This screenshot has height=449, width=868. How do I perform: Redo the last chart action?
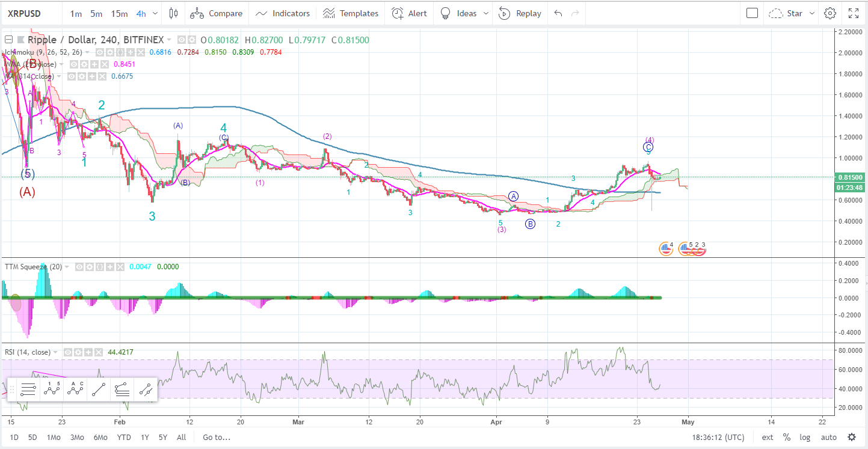coord(576,13)
